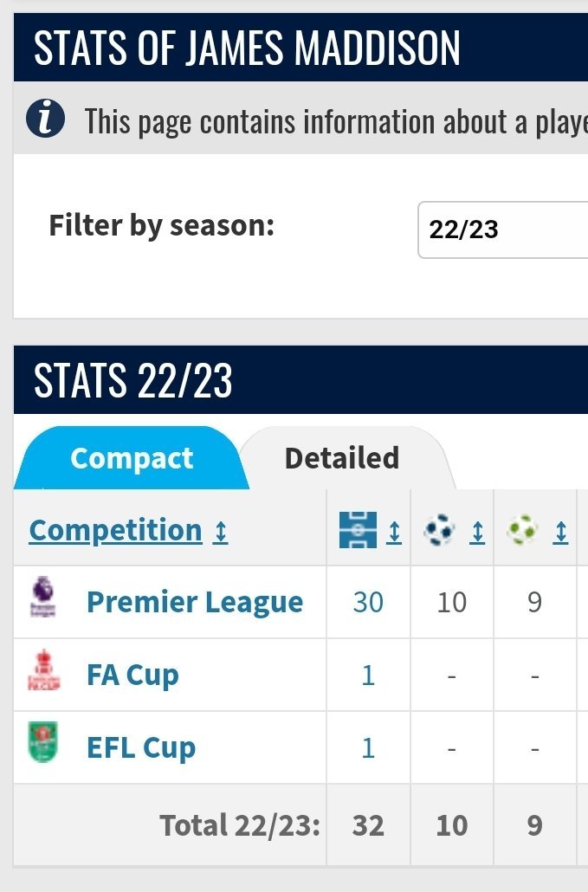This screenshot has height=892, width=588.
Task: Click the FA Cup logo icon
Action: click(44, 670)
